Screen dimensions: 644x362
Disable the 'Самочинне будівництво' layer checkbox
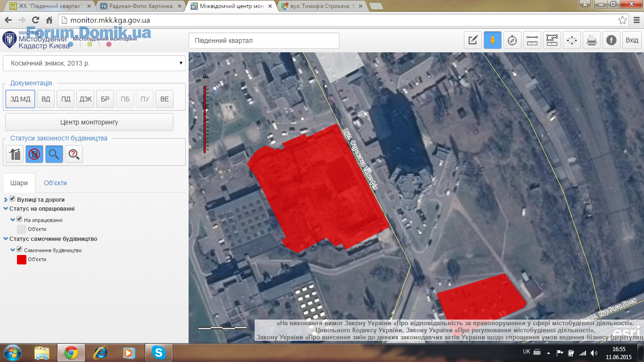(x=19, y=250)
